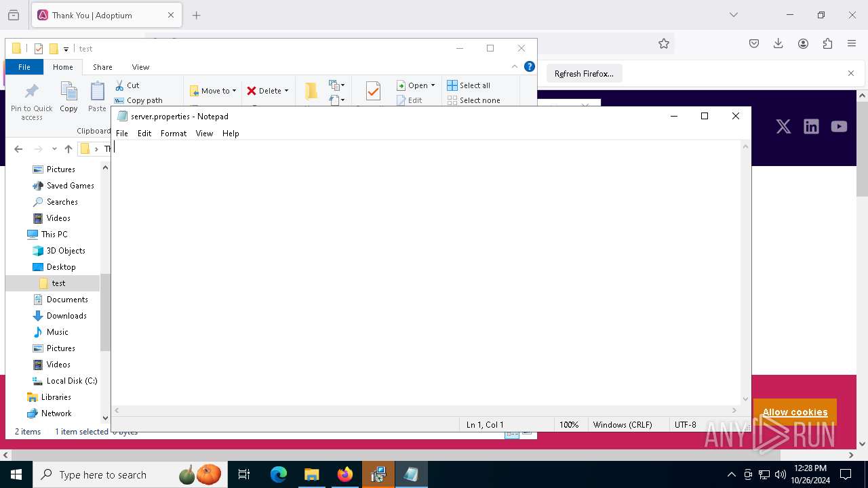Collapse the Explorer ribbon chevron
The width and height of the screenshot is (868, 488).
click(515, 66)
